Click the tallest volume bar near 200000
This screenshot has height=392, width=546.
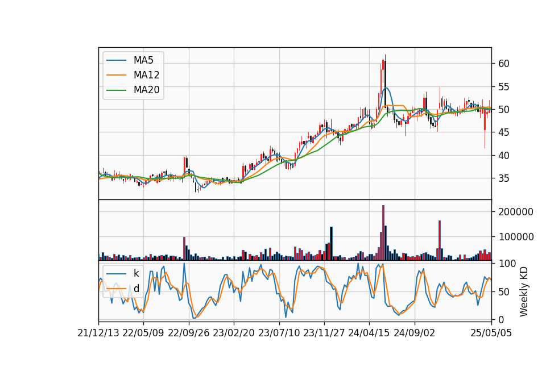point(383,233)
